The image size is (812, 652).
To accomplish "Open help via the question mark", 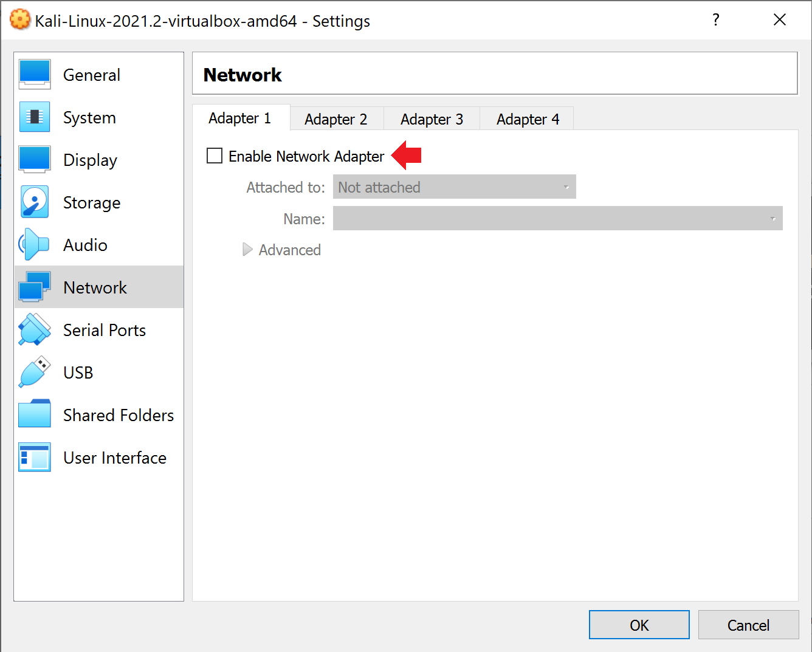I will click(x=716, y=19).
